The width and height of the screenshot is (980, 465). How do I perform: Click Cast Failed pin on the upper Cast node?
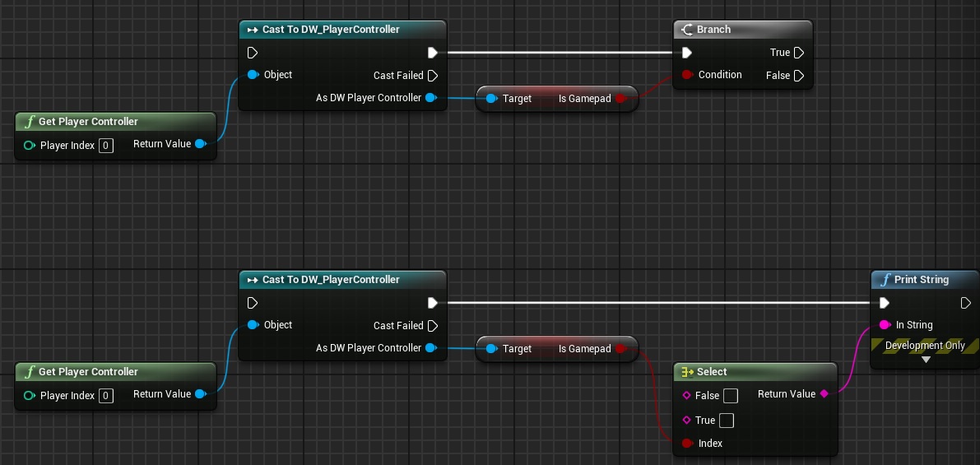pyautogui.click(x=433, y=76)
